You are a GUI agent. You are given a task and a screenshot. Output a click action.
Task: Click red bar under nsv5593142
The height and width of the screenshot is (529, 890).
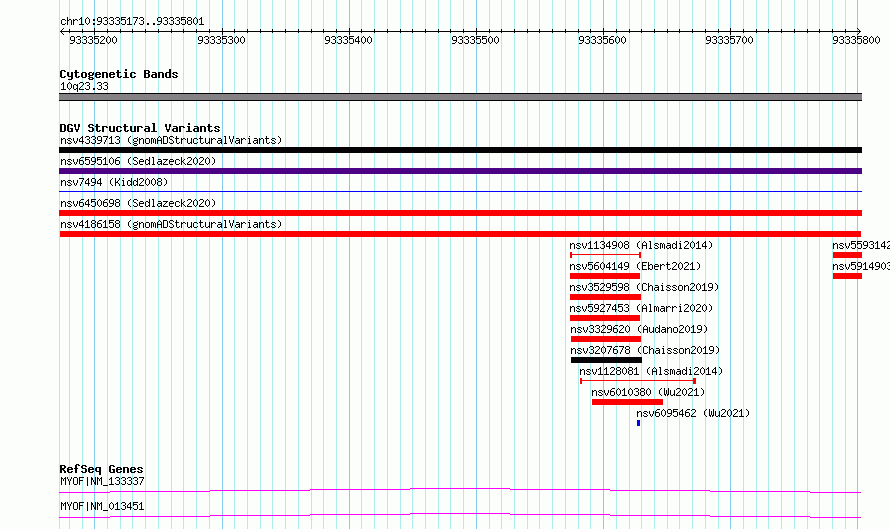point(847,255)
